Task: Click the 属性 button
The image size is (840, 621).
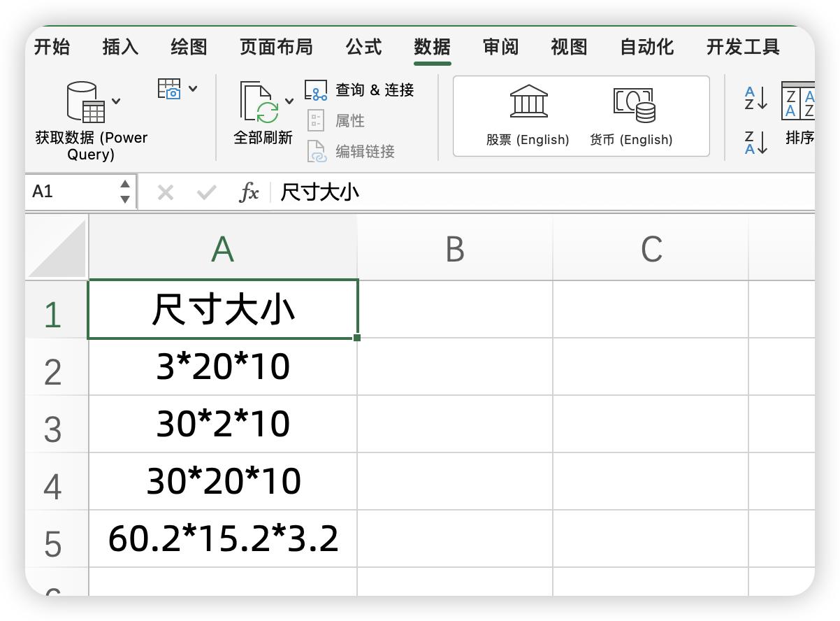Action: pos(336,121)
